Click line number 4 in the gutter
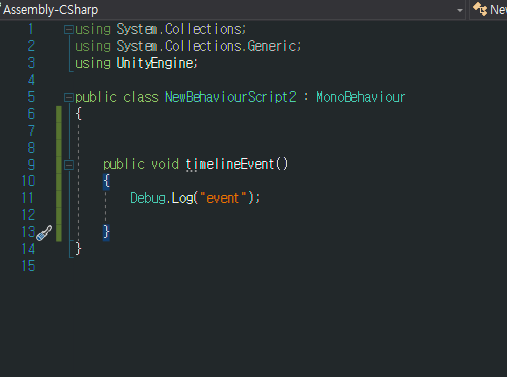This screenshot has height=377, width=507. (x=31, y=80)
